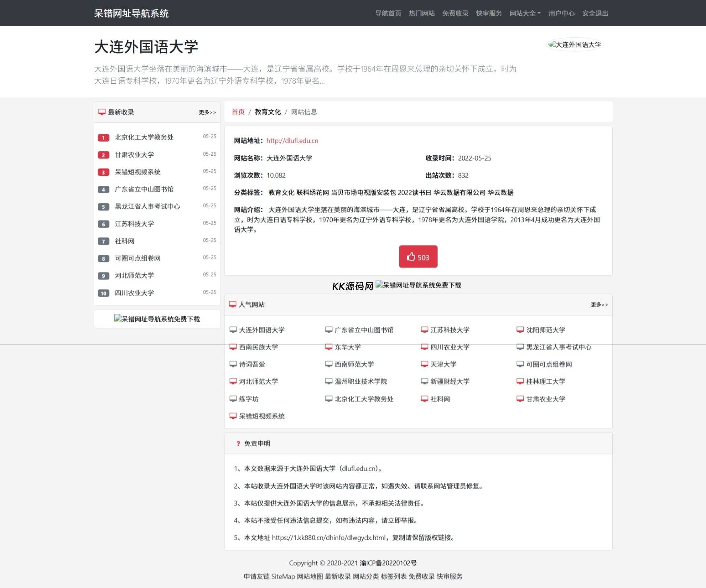
Task: Open the 热门网站 navigation item
Action: [422, 13]
